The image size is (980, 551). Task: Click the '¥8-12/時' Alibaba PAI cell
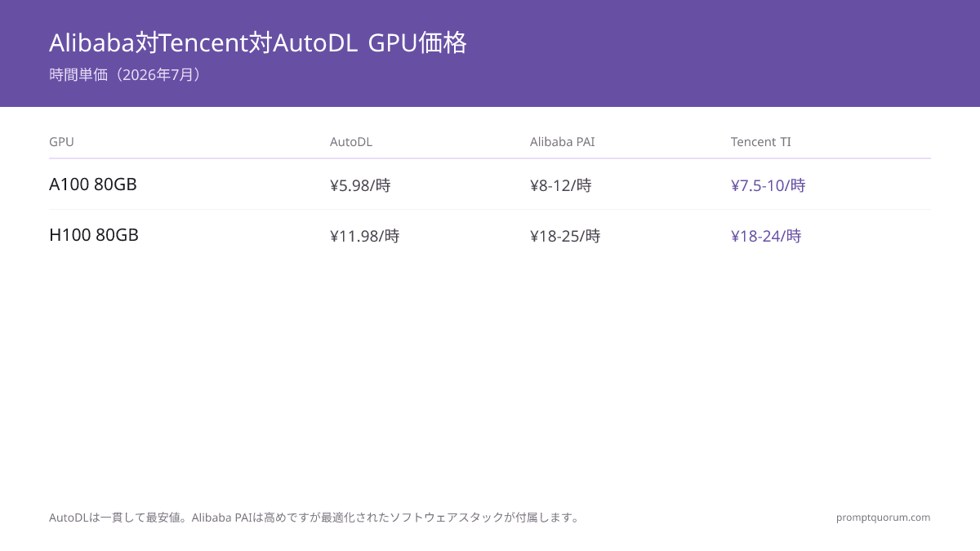tap(561, 186)
